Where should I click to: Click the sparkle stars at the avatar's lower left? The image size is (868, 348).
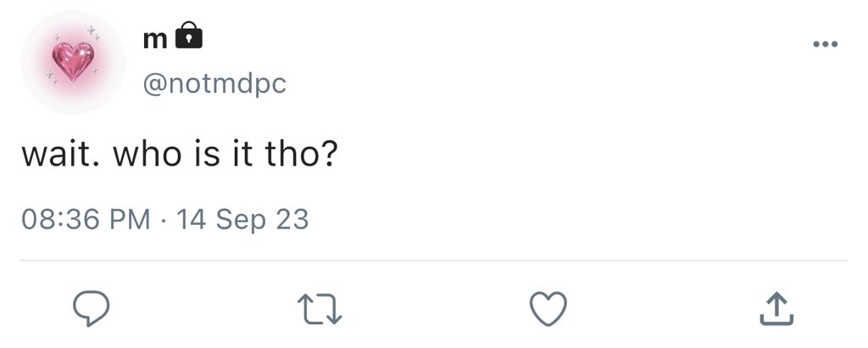click(x=49, y=77)
